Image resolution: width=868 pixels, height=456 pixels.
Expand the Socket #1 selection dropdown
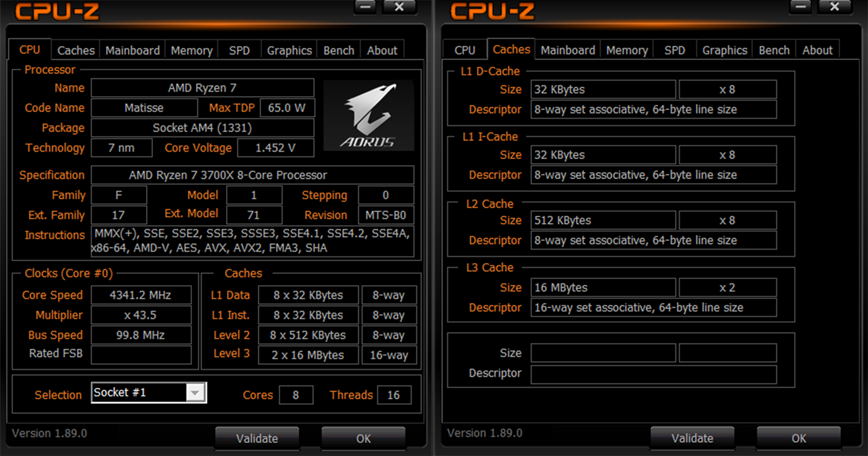pyautogui.click(x=195, y=393)
